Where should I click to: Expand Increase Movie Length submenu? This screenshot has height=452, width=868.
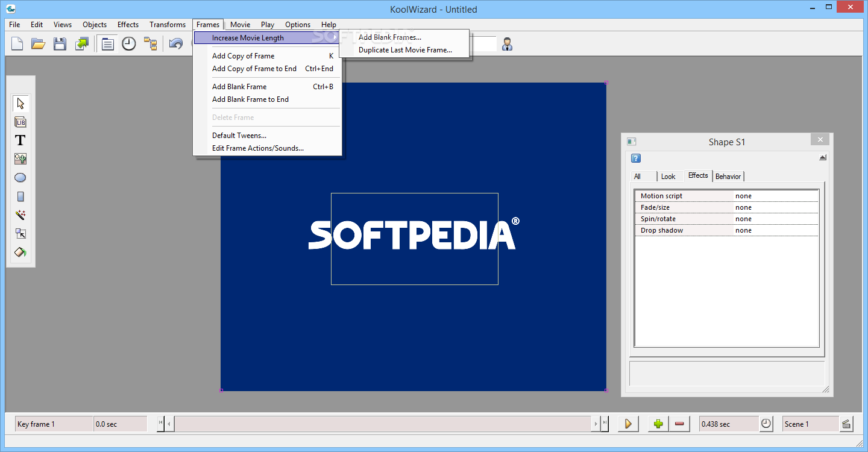pos(267,38)
